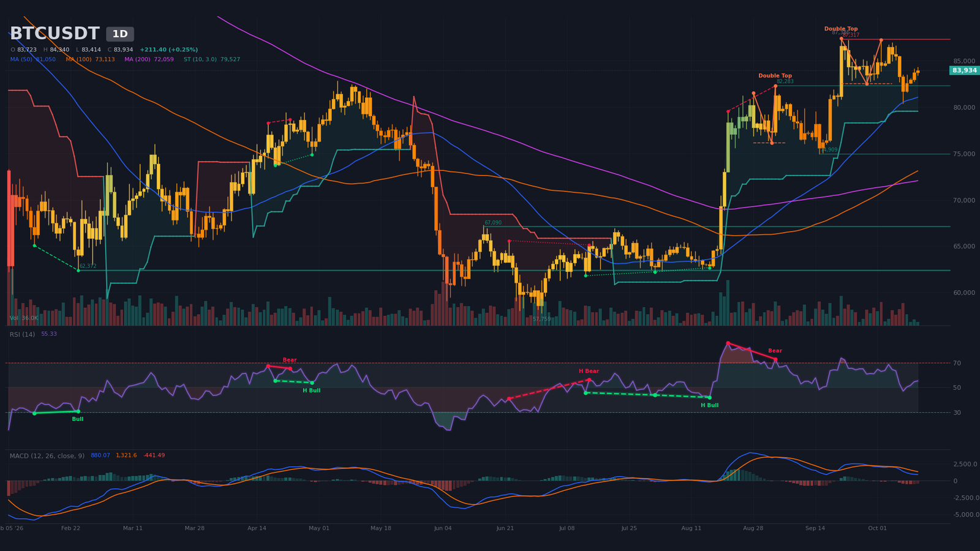Screen dimensions: 980x551
Task: Click the BTCUSDT symbol title
Action: (x=55, y=34)
